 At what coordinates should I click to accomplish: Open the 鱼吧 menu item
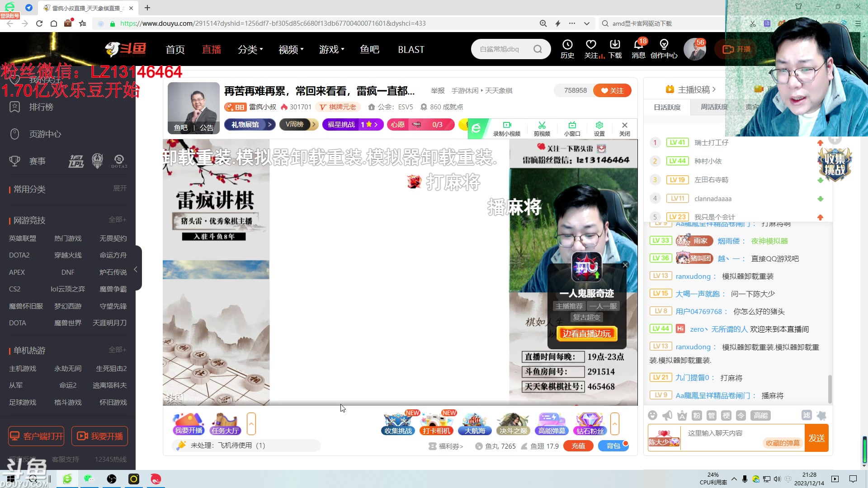coord(369,49)
